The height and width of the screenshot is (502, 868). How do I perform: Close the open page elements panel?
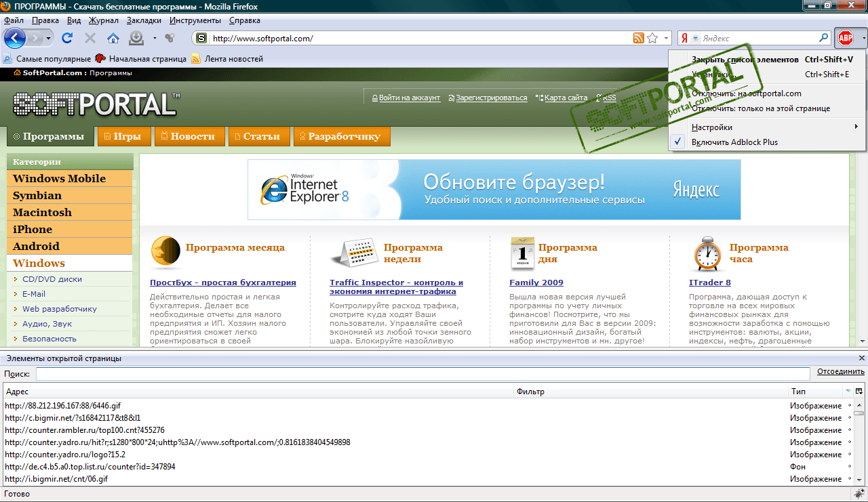point(862,358)
